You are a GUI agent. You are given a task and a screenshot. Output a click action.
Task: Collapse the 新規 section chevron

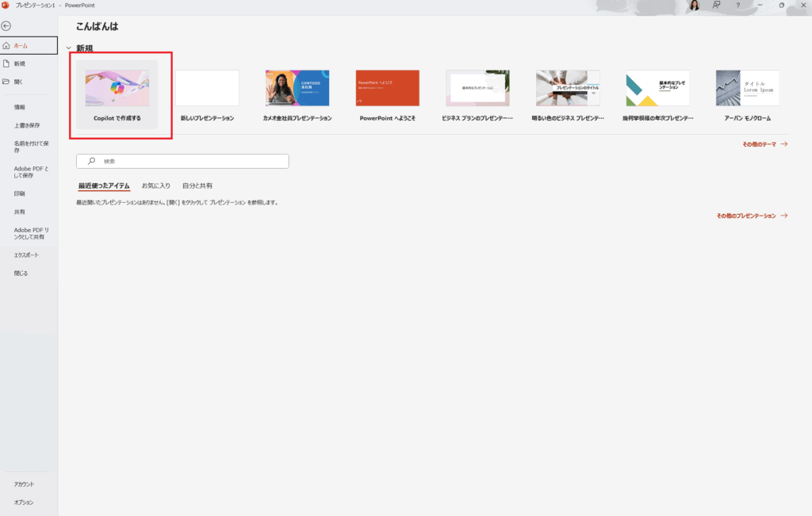coord(69,48)
